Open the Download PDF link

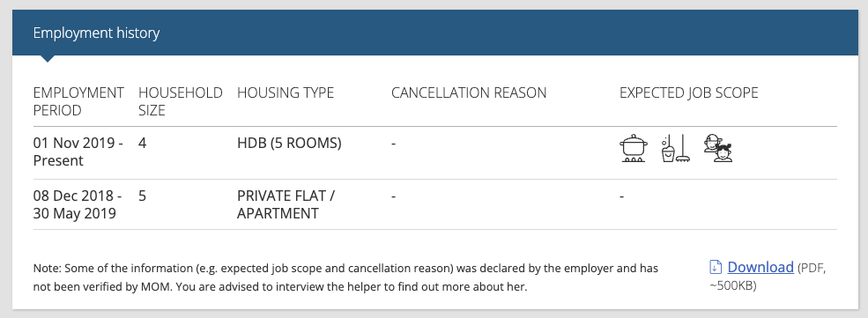click(760, 267)
